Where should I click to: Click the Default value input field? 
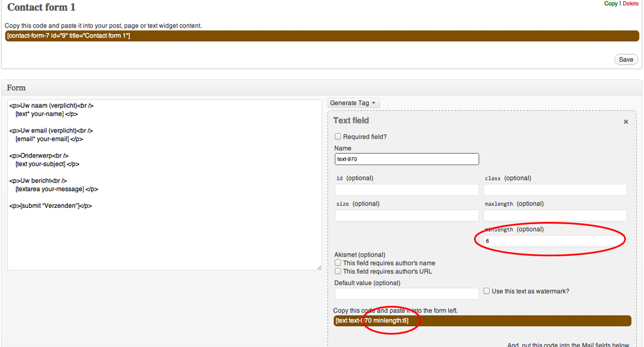406,293
